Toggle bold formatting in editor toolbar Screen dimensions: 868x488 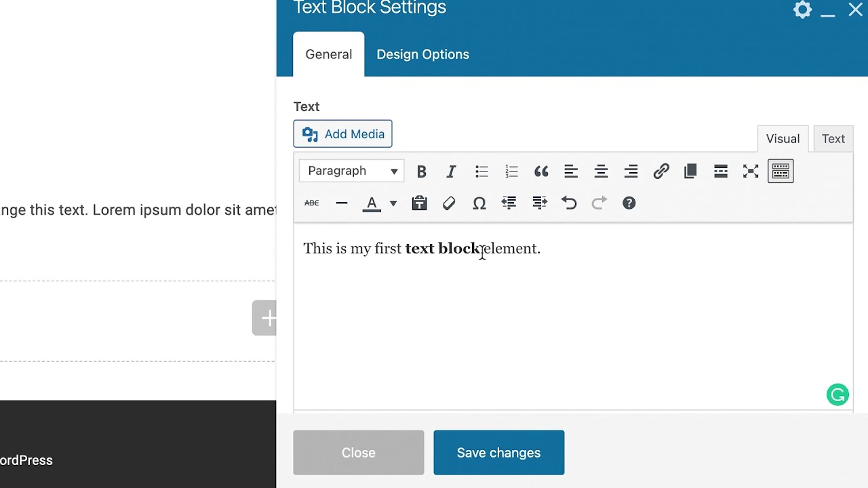(421, 171)
